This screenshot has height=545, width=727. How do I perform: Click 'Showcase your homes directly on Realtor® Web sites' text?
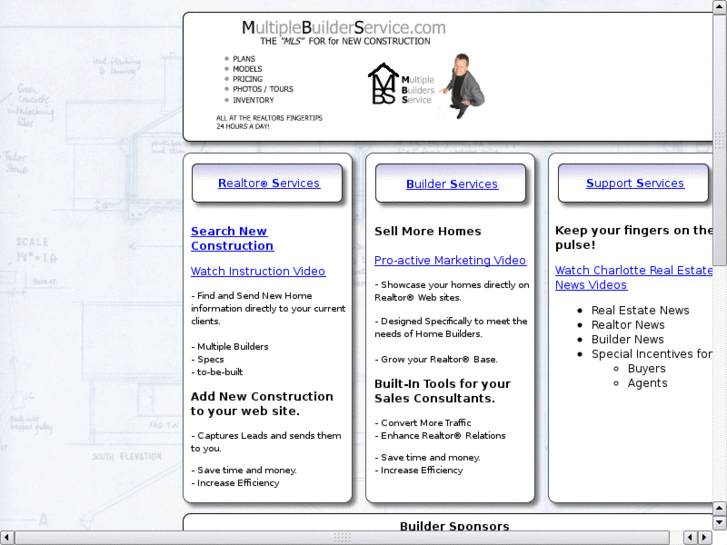pyautogui.click(x=452, y=291)
